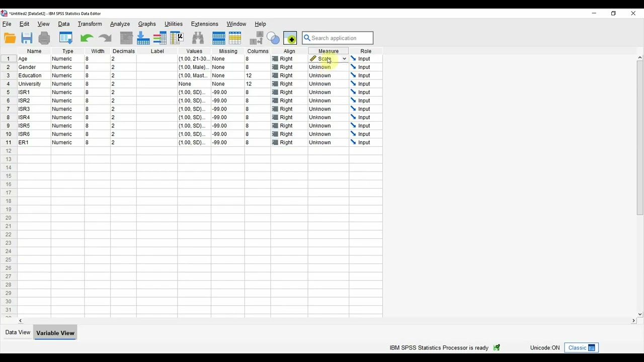Open the Variables info toolbar icon

coord(160,38)
